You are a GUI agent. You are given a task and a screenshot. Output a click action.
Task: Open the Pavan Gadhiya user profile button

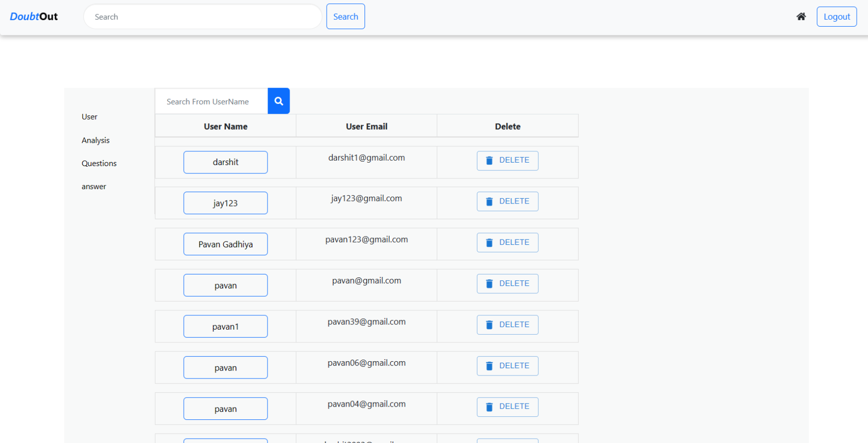(x=226, y=244)
